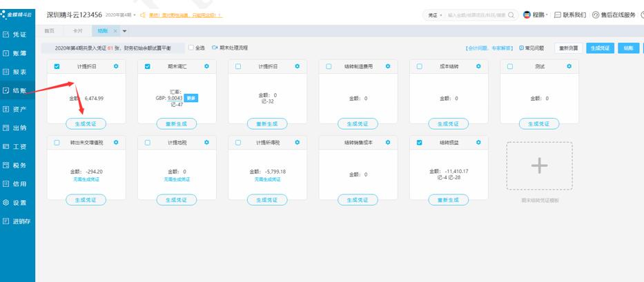
Task: Open settings gear on 结转损益 card
Action: click(478, 143)
